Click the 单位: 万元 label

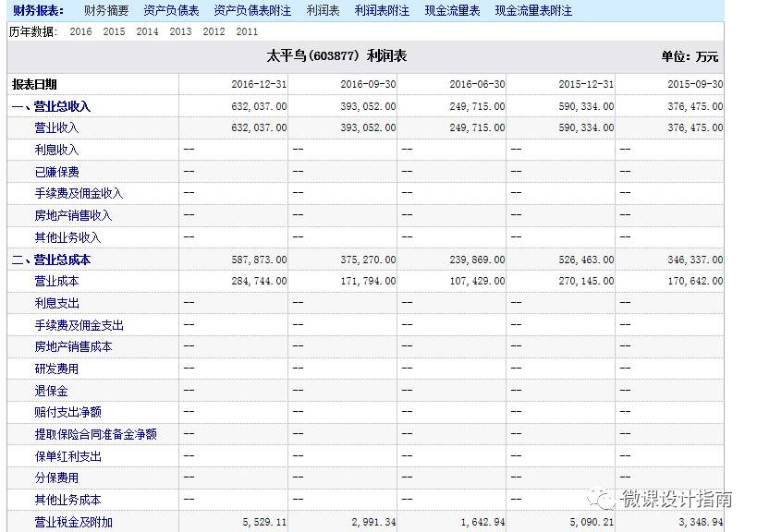tap(690, 57)
